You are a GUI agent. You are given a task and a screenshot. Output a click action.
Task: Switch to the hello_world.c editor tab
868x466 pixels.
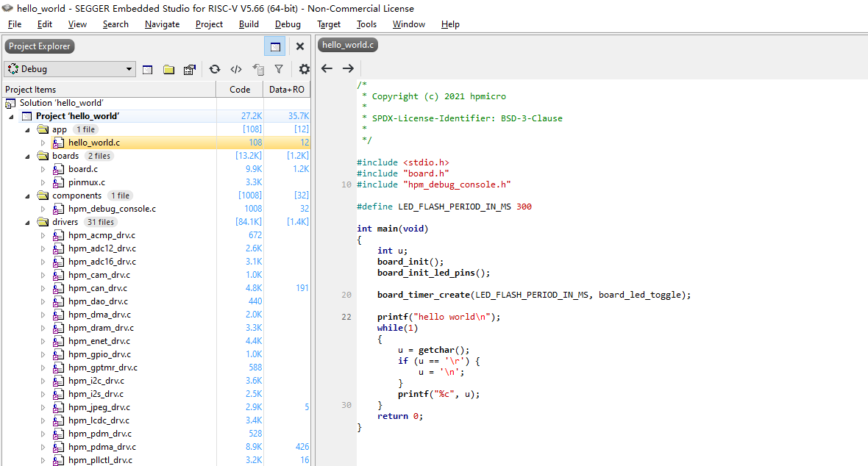pos(348,45)
